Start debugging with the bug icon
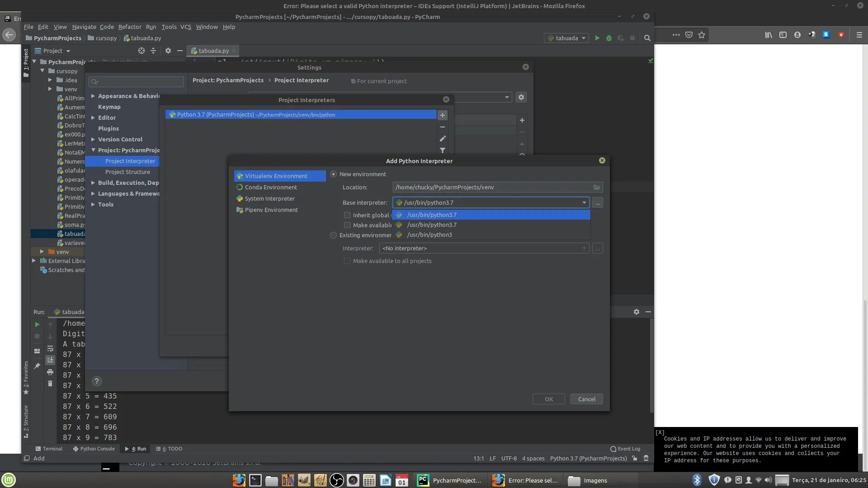This screenshot has width=868, height=488. click(609, 38)
